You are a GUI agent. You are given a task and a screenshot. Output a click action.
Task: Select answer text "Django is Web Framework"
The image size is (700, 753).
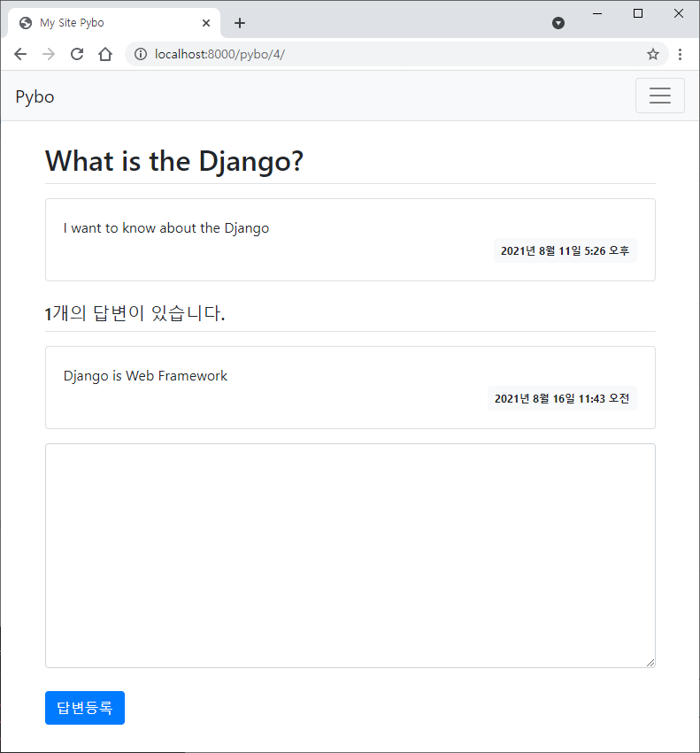145,375
